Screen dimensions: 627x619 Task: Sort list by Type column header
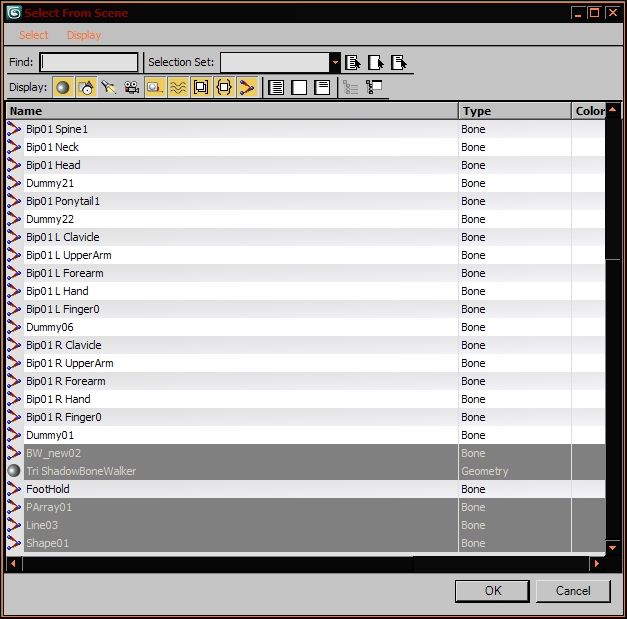pyautogui.click(x=515, y=111)
